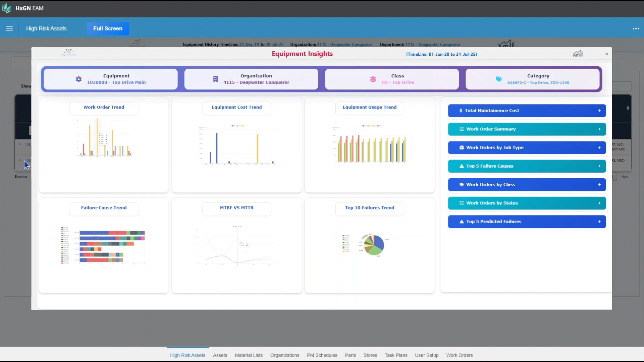
Task: Switch to the Assets tab
Action: click(220, 355)
